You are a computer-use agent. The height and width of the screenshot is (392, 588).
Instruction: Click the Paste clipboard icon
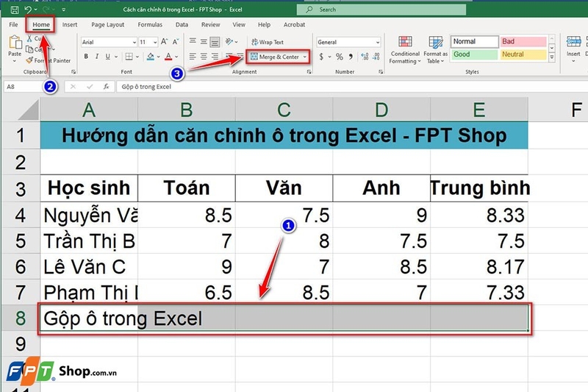15,42
